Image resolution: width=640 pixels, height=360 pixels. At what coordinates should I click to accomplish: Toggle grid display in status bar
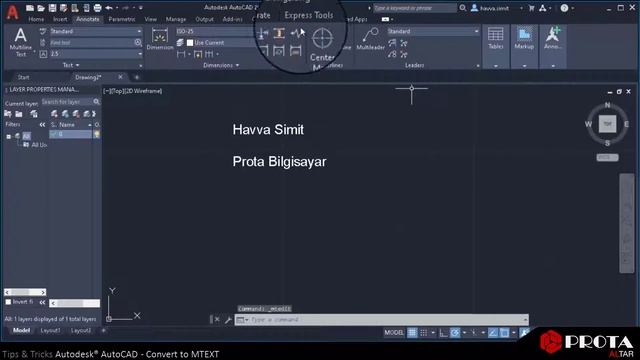(412, 333)
